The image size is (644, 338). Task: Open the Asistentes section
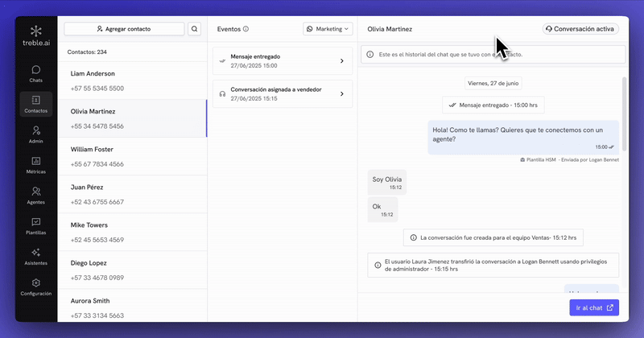click(35, 256)
